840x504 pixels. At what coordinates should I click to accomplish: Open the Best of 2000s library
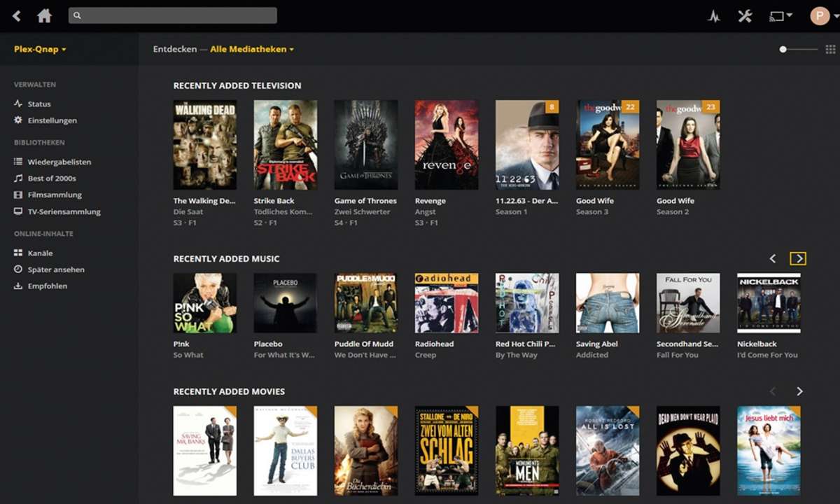point(52,178)
